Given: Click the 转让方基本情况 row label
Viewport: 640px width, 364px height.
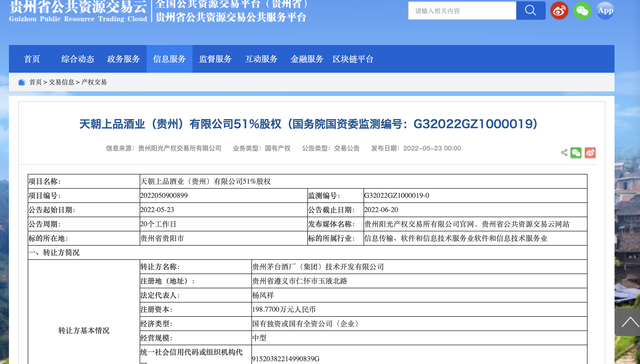Looking at the screenshot, I should coord(84,331).
